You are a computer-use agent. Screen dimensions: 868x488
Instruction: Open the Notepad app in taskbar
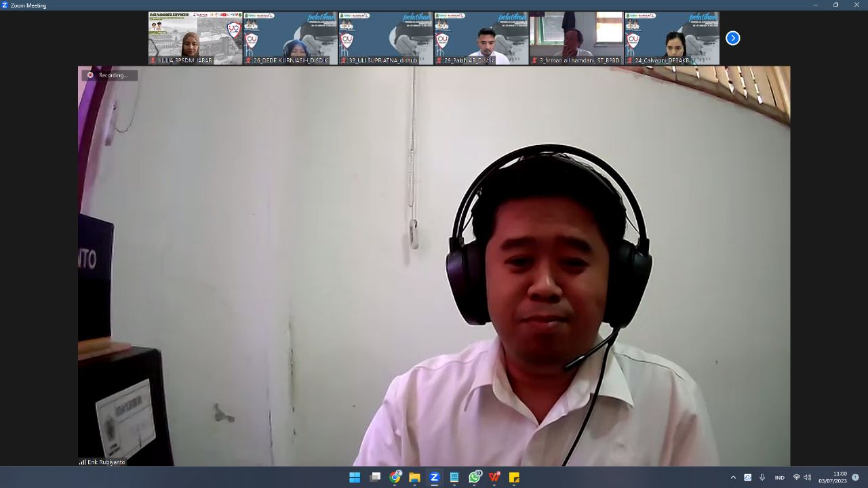454,477
